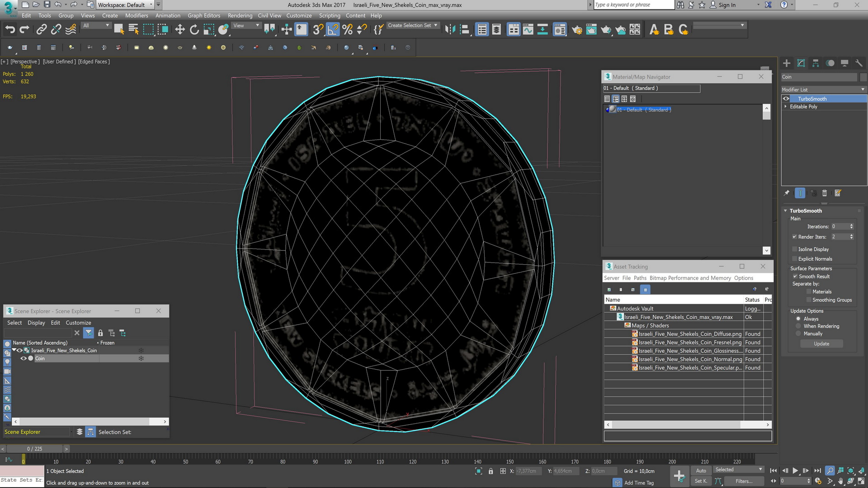Open Scripting menu
Screen dimensions: 868x488
330,15
